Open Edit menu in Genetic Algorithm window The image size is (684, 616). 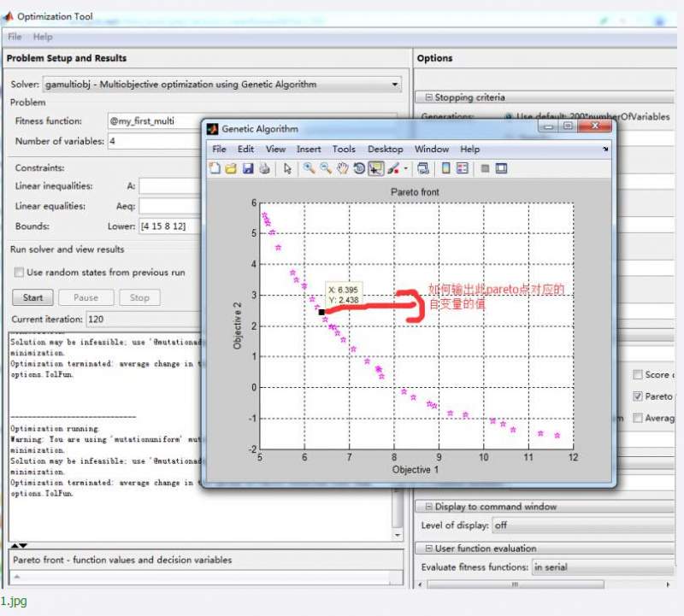pos(245,150)
